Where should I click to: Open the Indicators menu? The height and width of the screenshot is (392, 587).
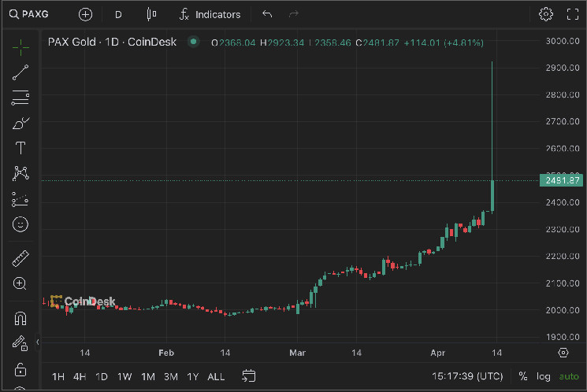(210, 14)
